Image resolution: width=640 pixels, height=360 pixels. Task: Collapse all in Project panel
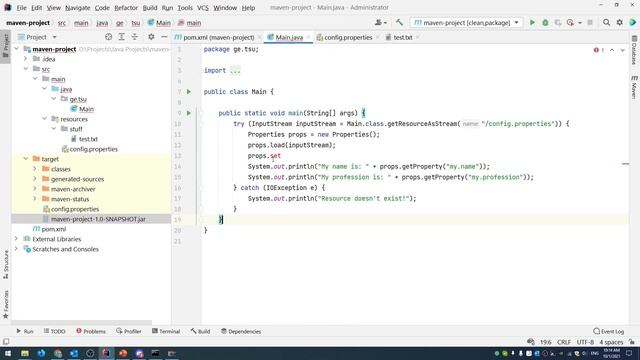coord(135,37)
